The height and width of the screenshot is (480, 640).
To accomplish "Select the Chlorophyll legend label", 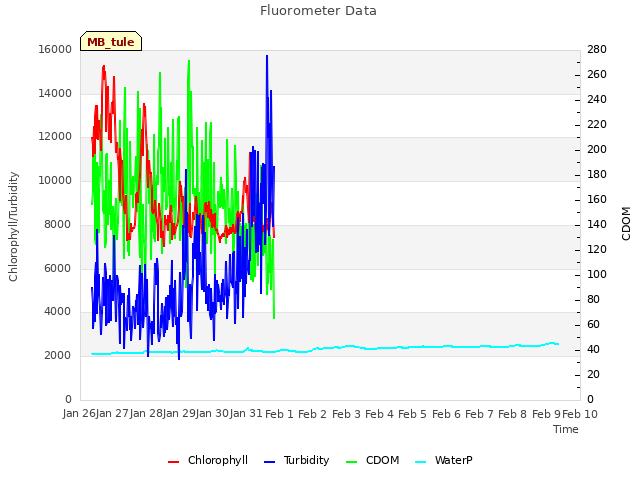I will pos(218,460).
